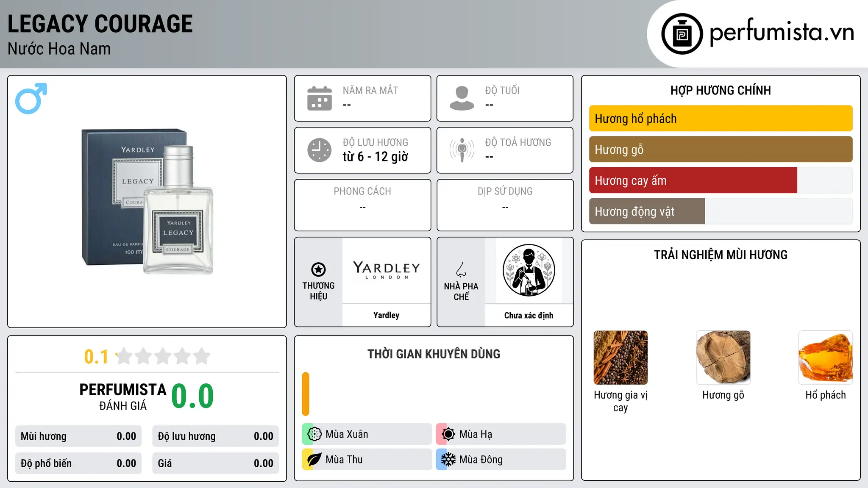Viewport: 868px width, 488px height.
Task: Open the Yardley London brand logo
Action: (386, 270)
